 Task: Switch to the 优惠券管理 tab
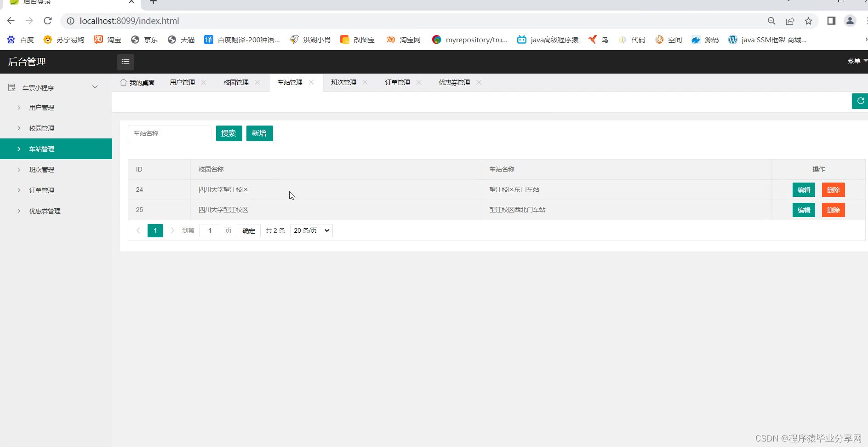click(454, 82)
